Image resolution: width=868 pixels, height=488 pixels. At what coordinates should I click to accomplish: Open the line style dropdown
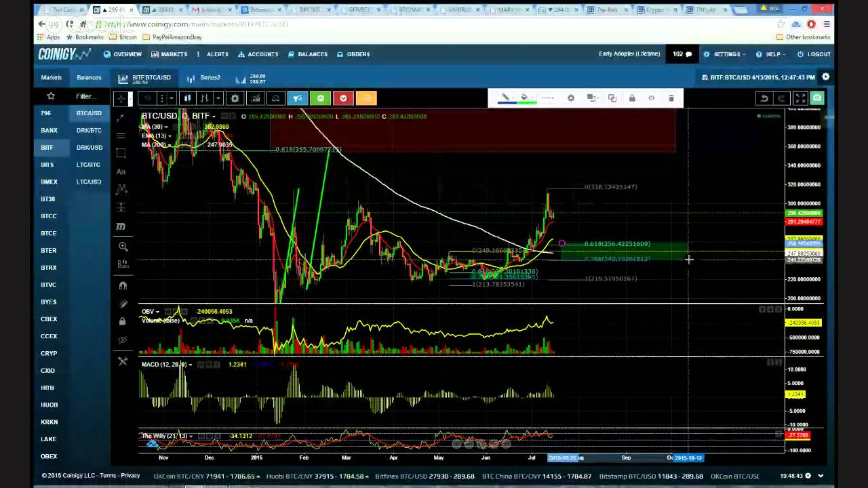(548, 98)
